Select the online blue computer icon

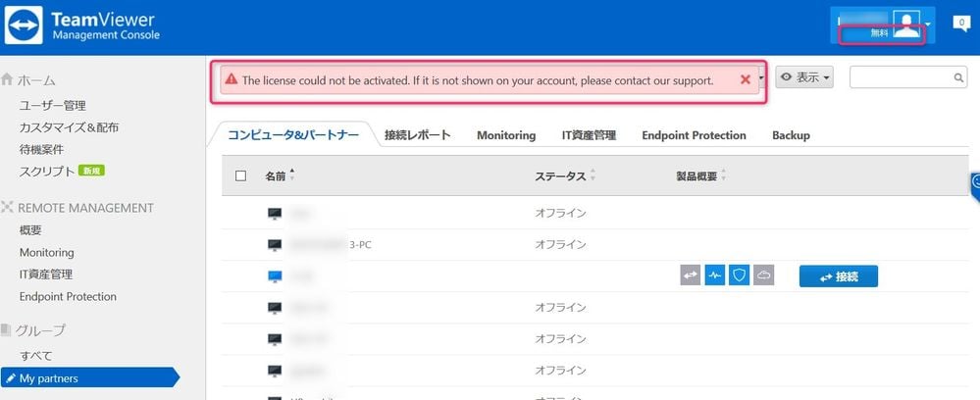[275, 275]
